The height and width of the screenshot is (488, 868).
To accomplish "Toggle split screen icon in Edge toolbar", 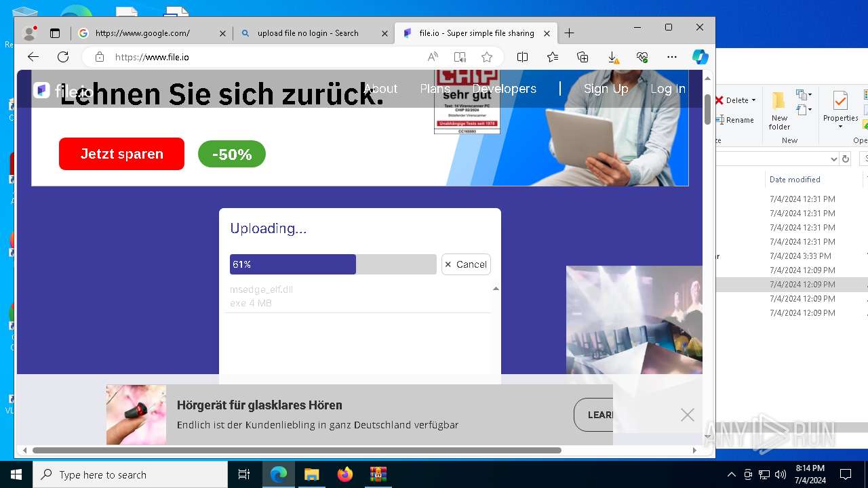I will click(522, 57).
